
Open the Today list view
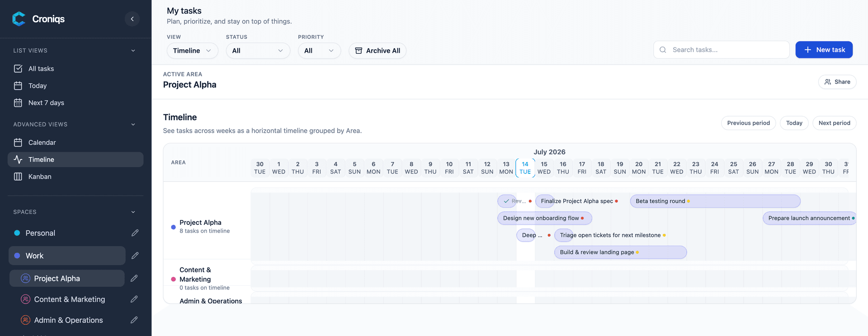75,86
